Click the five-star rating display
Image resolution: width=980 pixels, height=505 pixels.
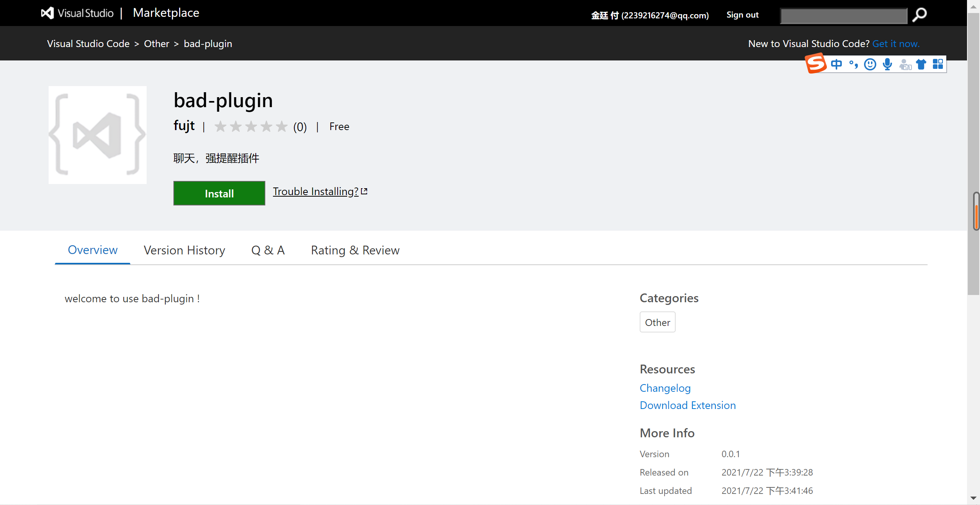[251, 127]
